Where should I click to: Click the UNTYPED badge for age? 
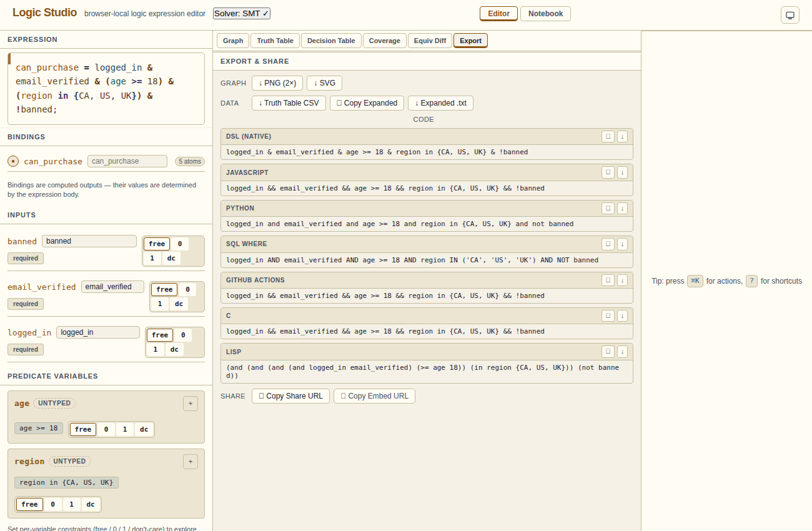tap(54, 404)
